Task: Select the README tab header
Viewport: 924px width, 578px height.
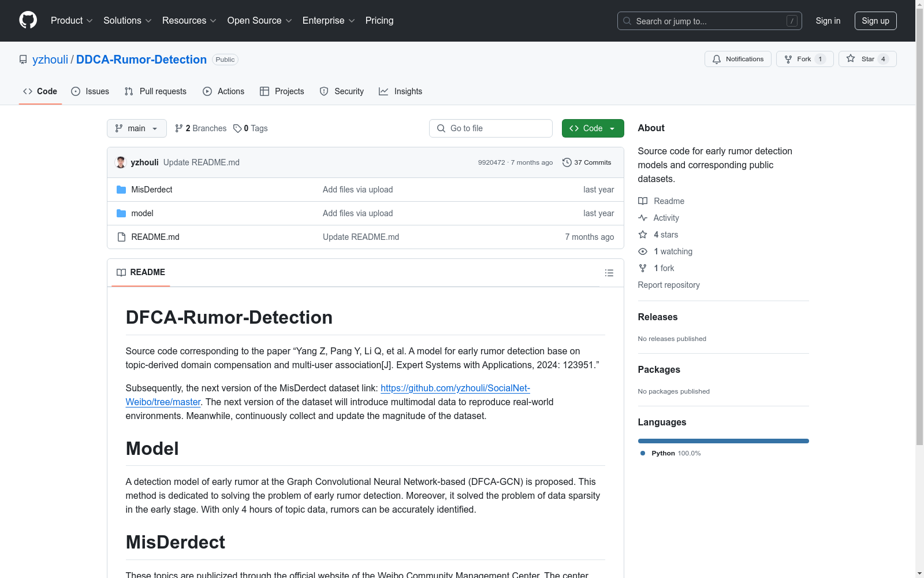Action: coord(141,272)
